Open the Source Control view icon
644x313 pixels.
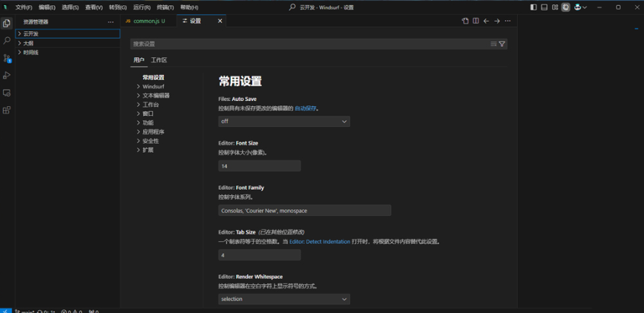(x=7, y=58)
